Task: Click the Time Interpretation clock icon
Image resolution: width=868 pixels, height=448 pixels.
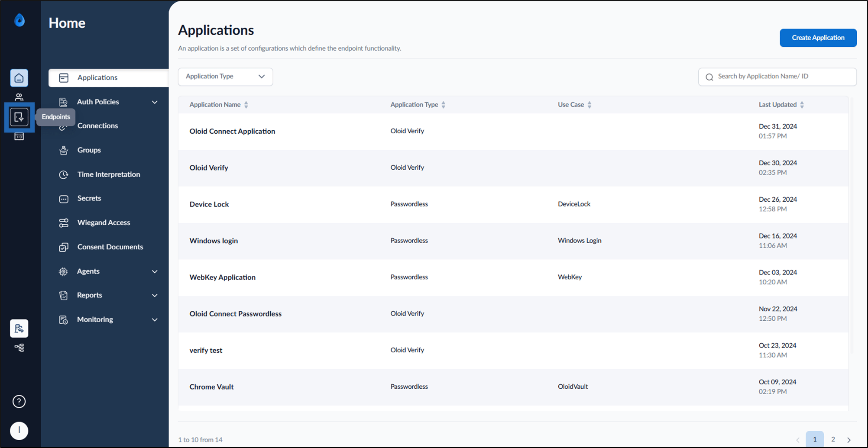Action: pos(64,174)
